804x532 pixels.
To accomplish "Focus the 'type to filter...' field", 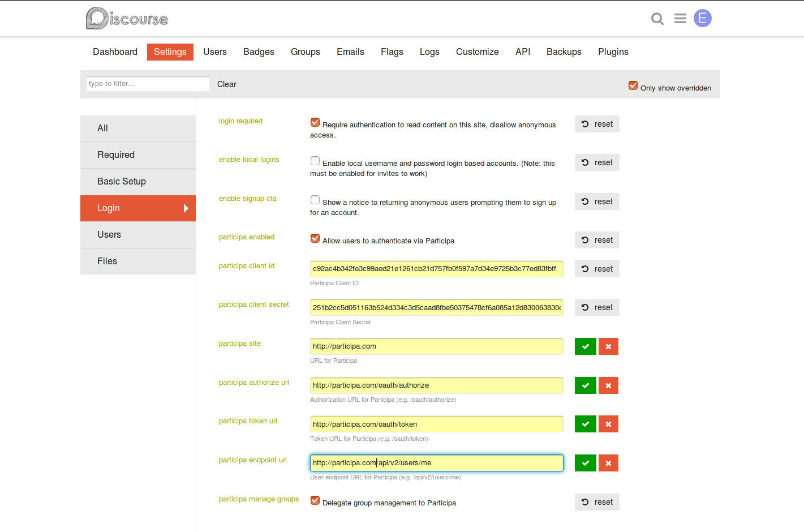I will point(148,84).
